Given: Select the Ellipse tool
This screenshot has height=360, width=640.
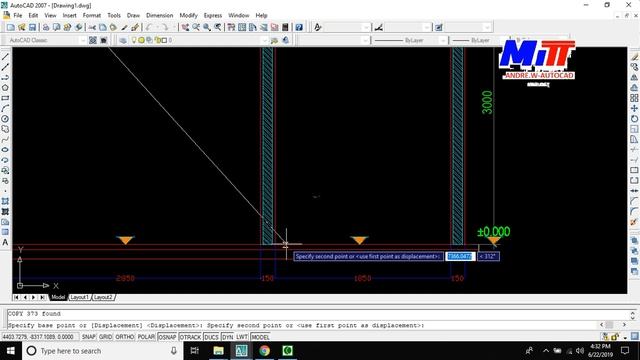Looking at the screenshot, I should coord(5,150).
